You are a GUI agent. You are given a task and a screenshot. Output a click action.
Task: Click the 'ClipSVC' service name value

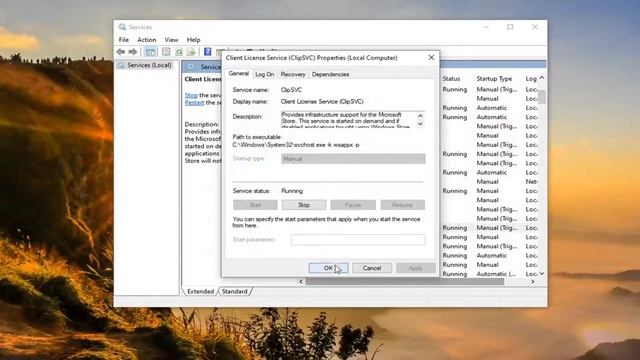(291, 90)
